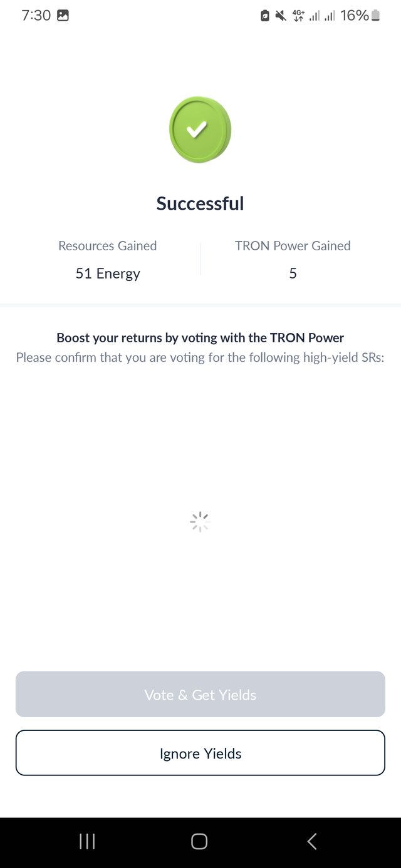Image resolution: width=401 pixels, height=868 pixels.
Task: Tap the gallery notification icon in status bar
Action: (63, 16)
